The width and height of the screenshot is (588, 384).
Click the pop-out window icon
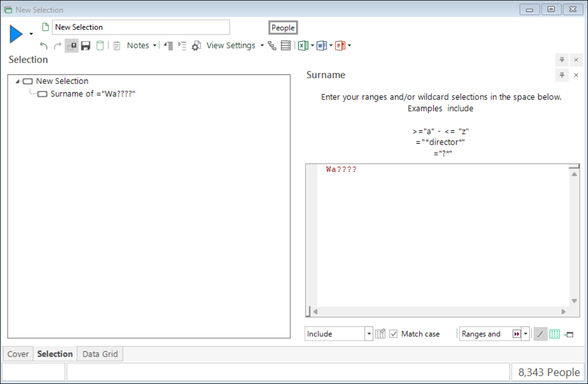pyautogui.click(x=569, y=335)
